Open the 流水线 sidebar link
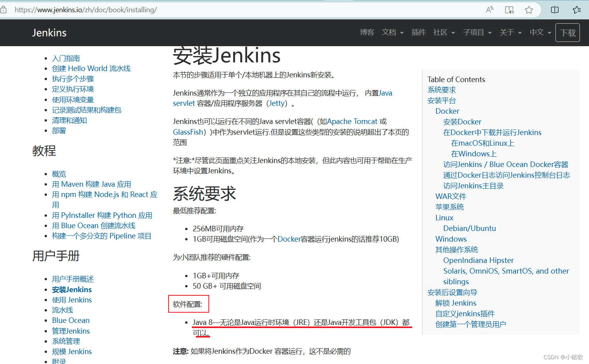This screenshot has width=589, height=364. tap(63, 310)
